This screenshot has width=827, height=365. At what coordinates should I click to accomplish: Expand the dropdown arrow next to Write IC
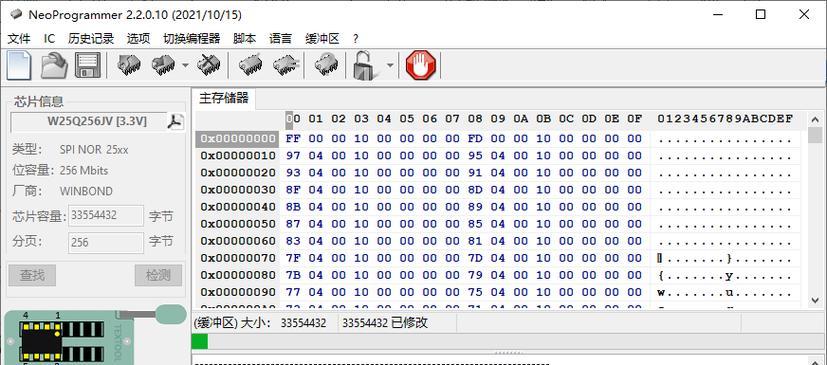[185, 65]
